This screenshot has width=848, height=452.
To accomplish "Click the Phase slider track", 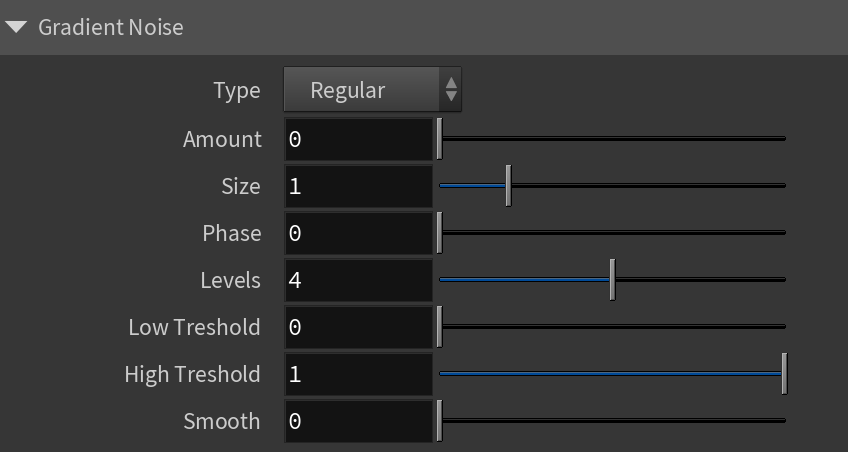I will click(612, 232).
